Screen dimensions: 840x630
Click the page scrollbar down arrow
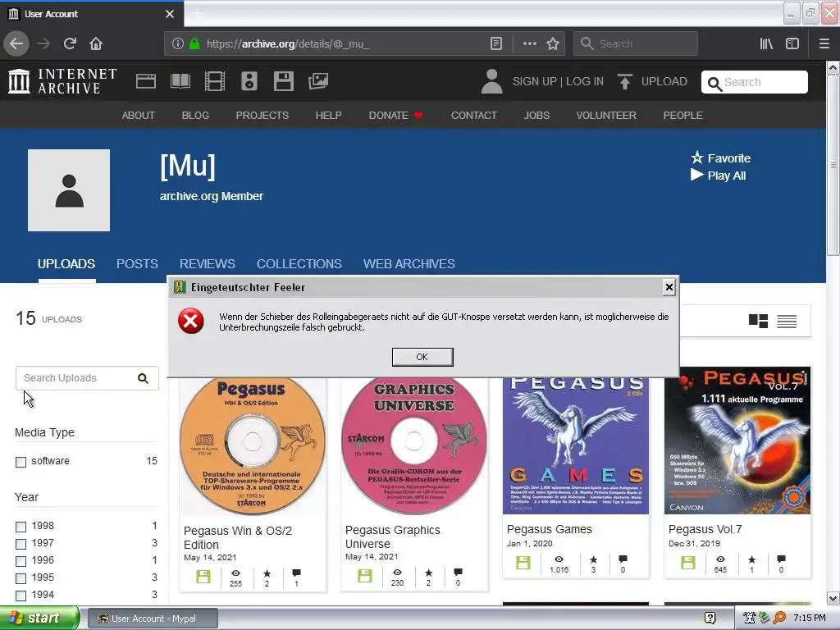click(833, 598)
